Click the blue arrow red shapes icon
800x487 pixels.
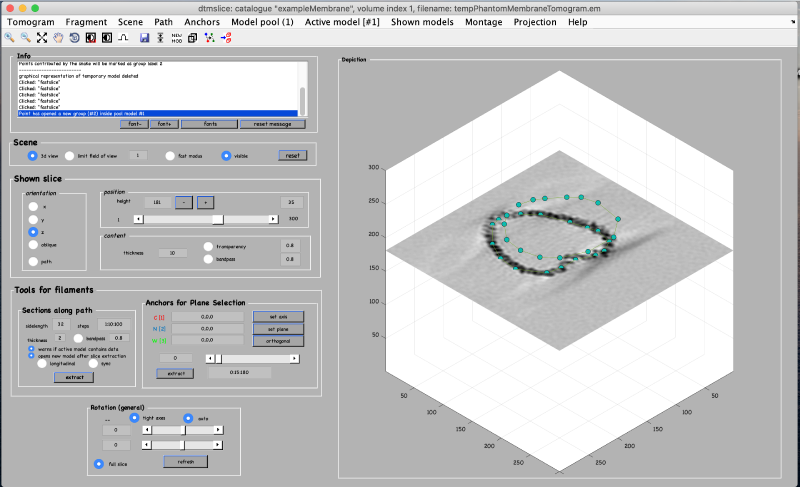[226, 38]
